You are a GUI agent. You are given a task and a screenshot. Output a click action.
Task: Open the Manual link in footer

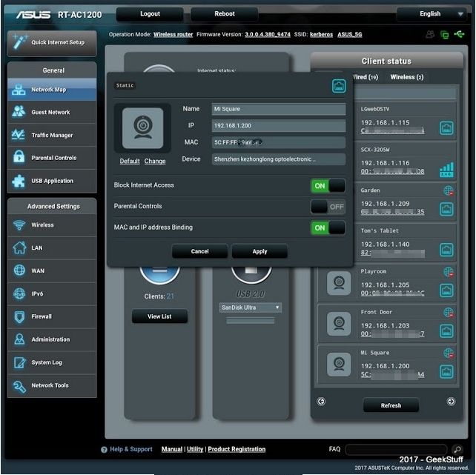(172, 449)
